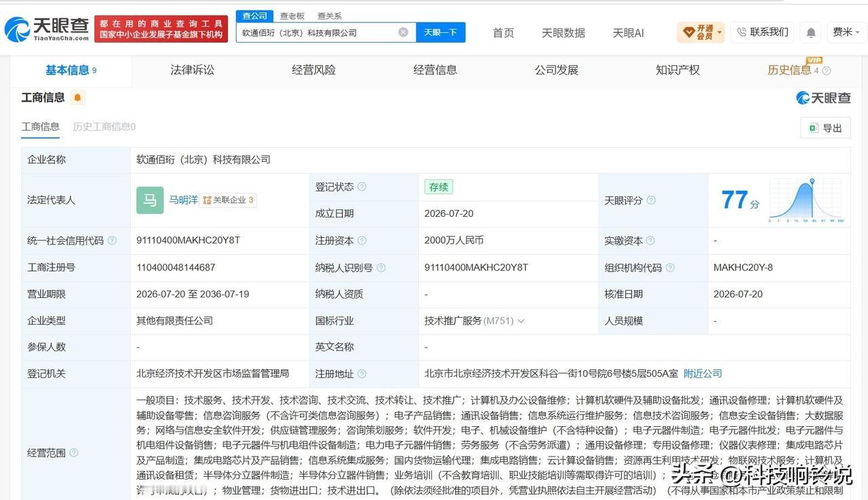Click the organization code MAKHC20Y-8
Image resolution: width=868 pixels, height=500 pixels.
743,268
